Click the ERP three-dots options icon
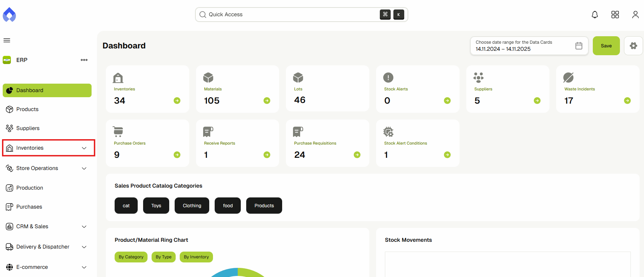 pos(84,60)
